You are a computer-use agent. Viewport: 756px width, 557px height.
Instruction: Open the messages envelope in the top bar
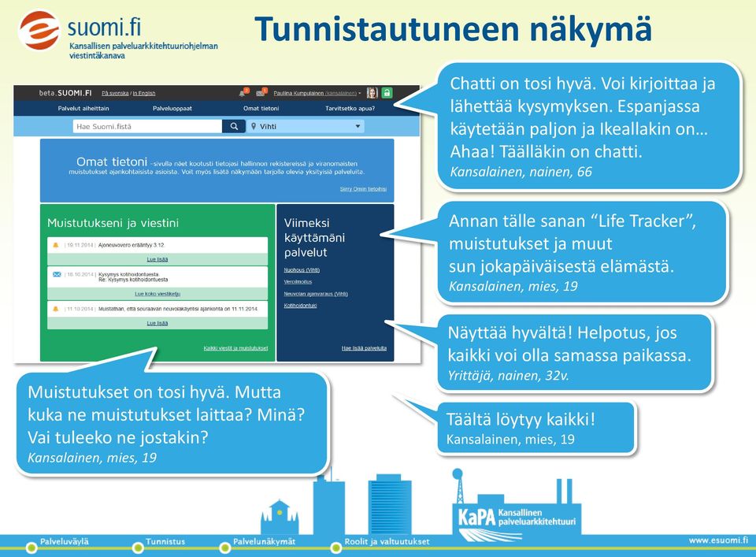point(261,93)
